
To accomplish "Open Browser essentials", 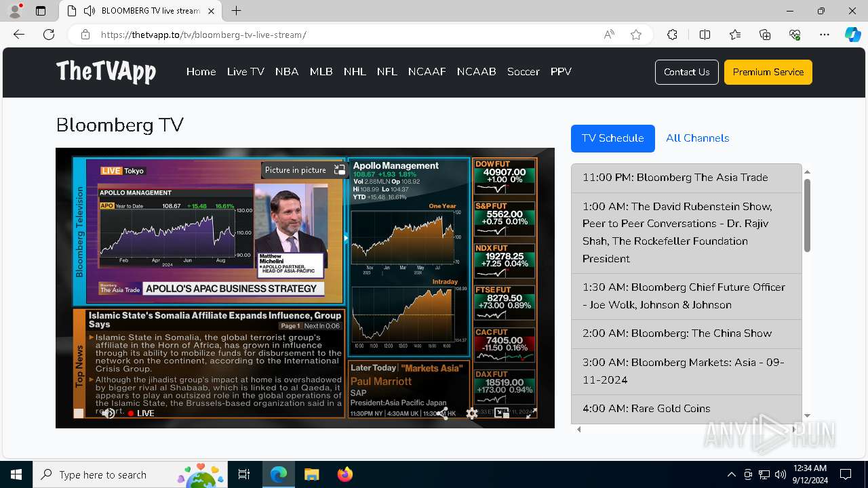I will (x=795, y=35).
